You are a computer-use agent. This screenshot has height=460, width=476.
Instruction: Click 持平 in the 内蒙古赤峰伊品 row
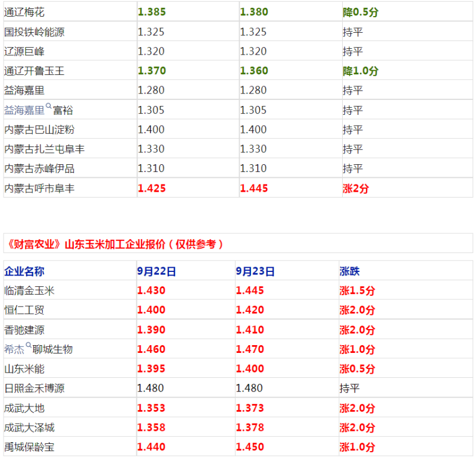[353, 168]
